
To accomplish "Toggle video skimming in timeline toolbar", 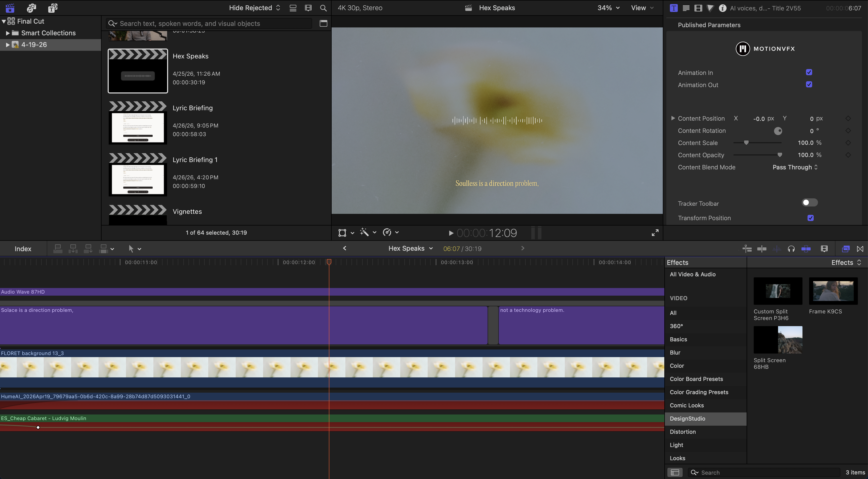I will (762, 249).
